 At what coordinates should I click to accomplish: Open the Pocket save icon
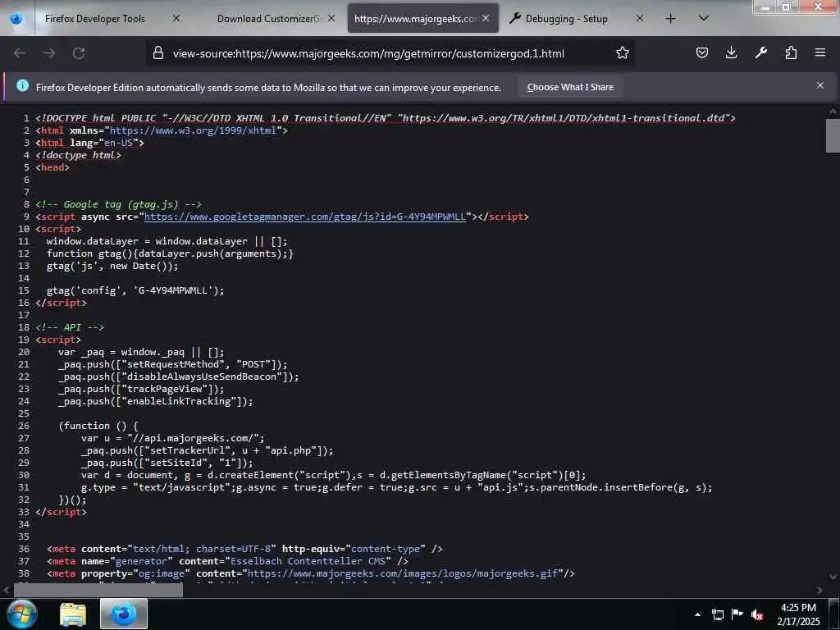coord(702,52)
